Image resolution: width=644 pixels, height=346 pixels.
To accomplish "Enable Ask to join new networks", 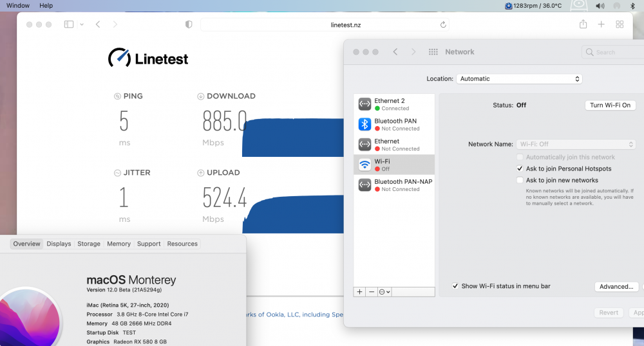I will pos(520,180).
